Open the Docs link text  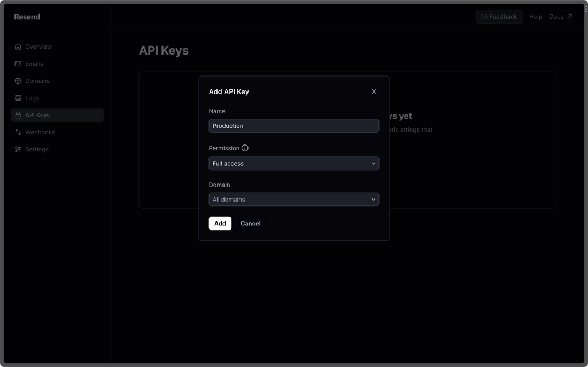pos(556,17)
